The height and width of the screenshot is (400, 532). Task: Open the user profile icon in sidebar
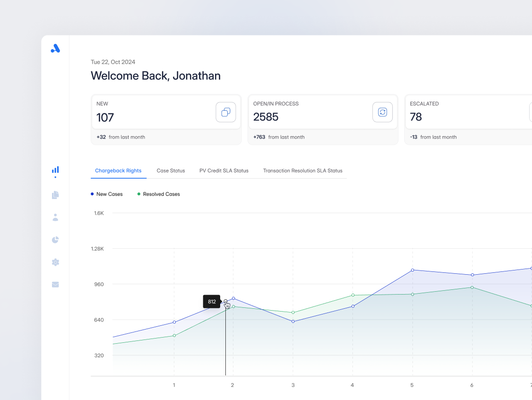point(55,217)
